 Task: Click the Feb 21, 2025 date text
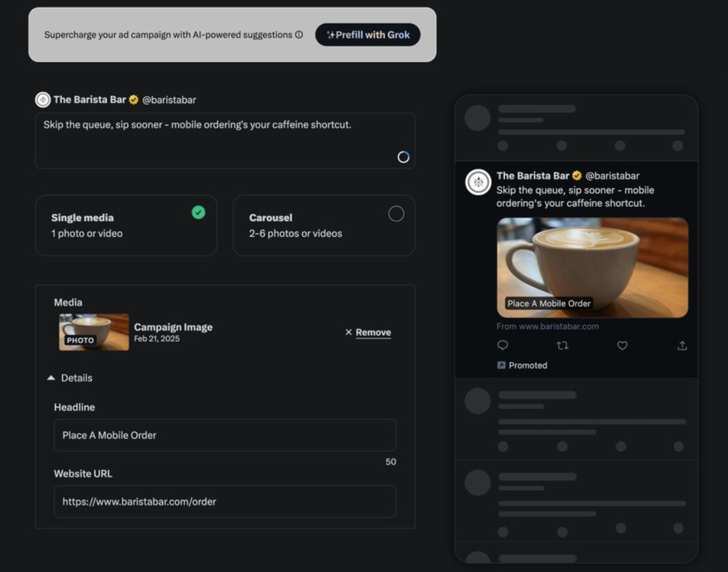pyautogui.click(x=157, y=339)
